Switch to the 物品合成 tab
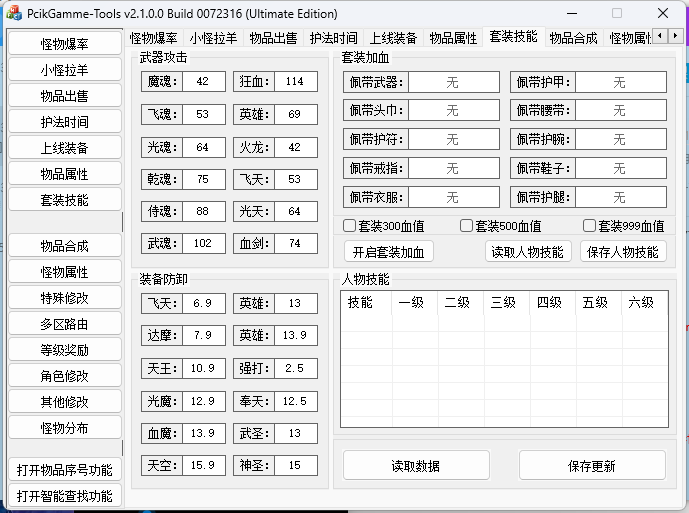The image size is (689, 513). coord(573,38)
